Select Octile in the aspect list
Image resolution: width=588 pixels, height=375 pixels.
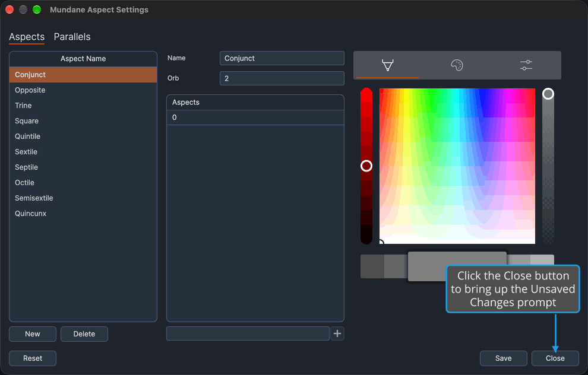(83, 182)
